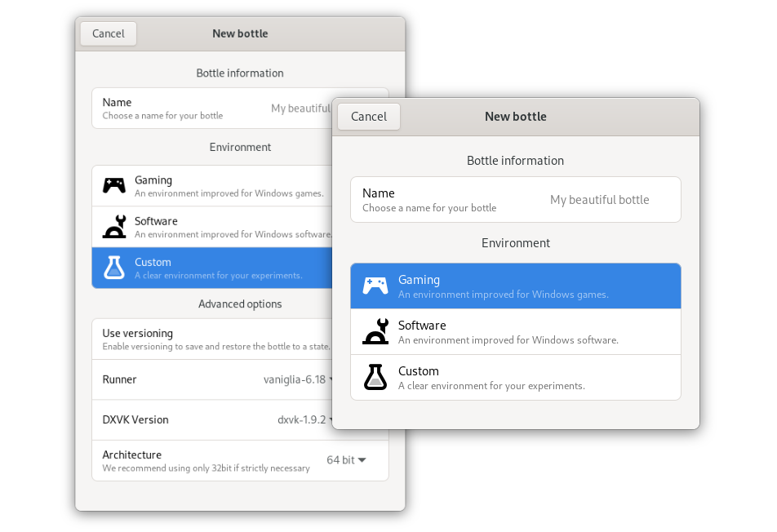Screen dimensions: 777x532
Task: Expand the DXVK Version dxvk-1.9.2 dropdown
Action: [x=304, y=420]
